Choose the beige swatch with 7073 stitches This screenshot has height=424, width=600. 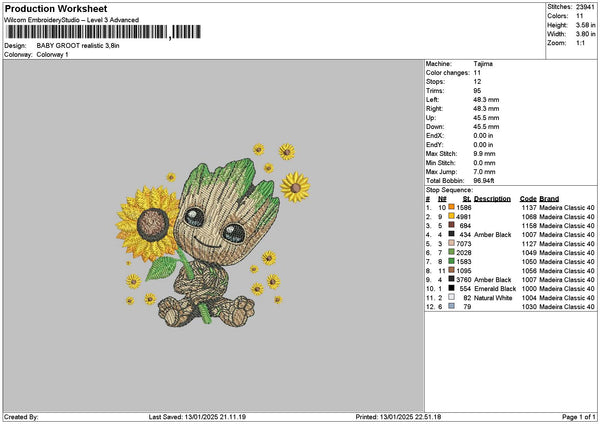point(452,243)
